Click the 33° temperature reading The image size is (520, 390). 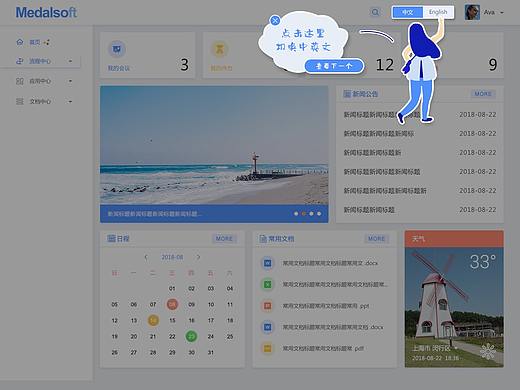[x=483, y=262]
